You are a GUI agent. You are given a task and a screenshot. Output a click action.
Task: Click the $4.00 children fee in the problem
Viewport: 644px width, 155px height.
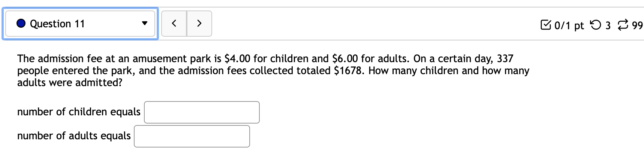[x=237, y=59]
